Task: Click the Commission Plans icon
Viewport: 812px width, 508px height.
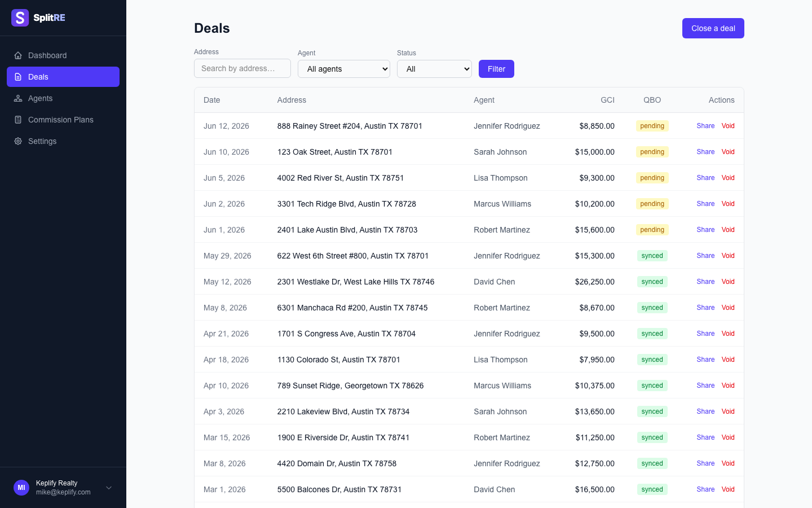Action: click(18, 120)
